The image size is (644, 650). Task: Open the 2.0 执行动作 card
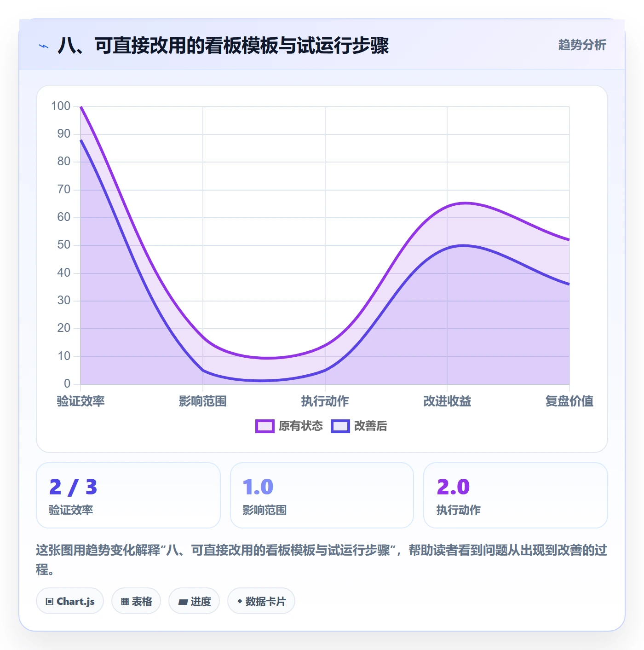tap(516, 495)
